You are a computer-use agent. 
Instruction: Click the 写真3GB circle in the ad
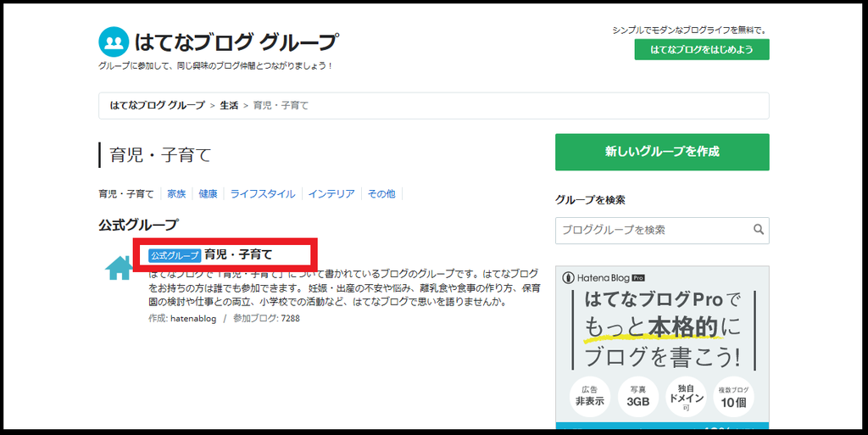(x=637, y=395)
